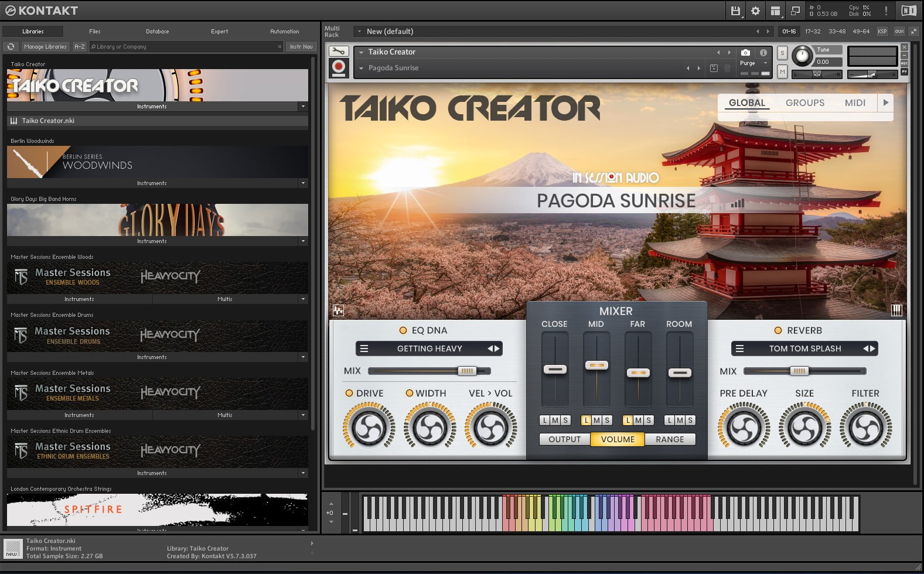Open the EQ DNA preset list icon
924x574 pixels.
click(x=364, y=348)
